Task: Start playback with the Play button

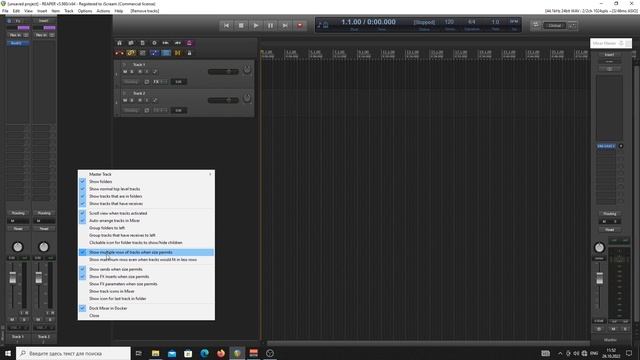Action: tap(256, 25)
